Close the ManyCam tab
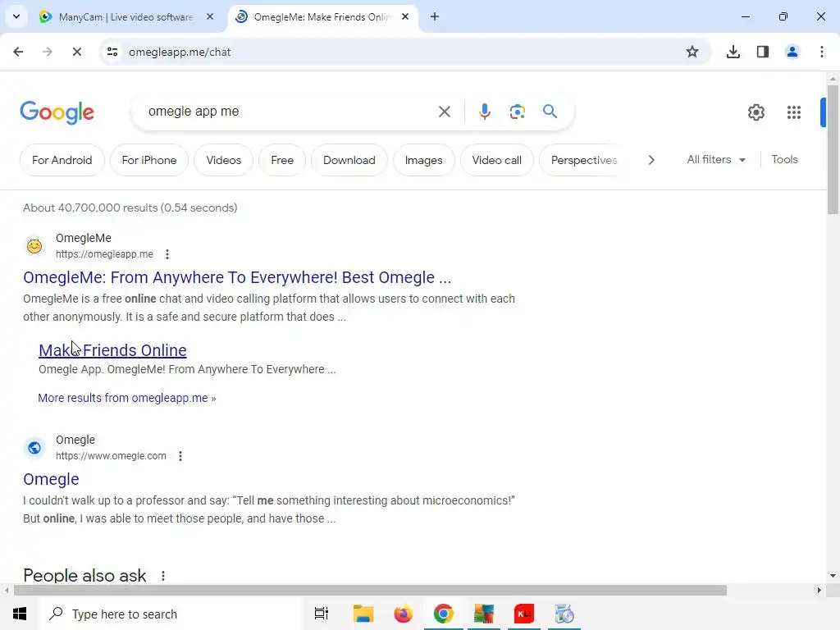The height and width of the screenshot is (630, 840). [210, 16]
